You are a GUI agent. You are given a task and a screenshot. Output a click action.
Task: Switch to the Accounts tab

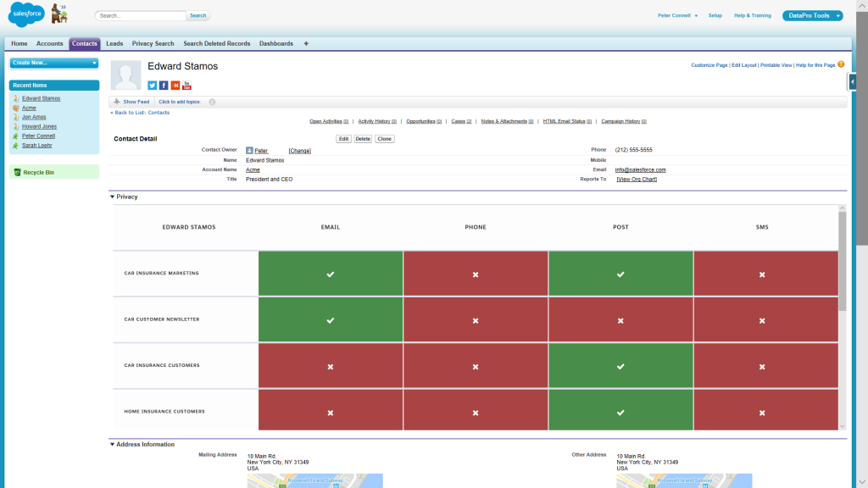click(50, 44)
